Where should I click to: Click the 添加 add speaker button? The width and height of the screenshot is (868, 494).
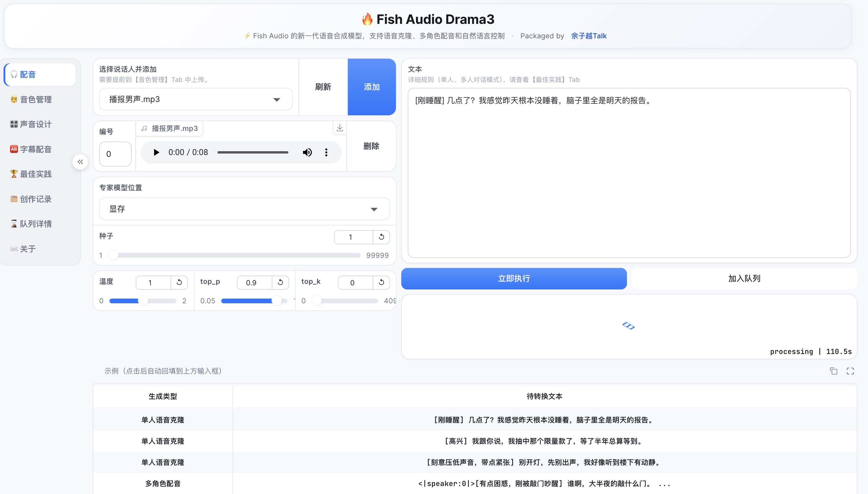(371, 87)
